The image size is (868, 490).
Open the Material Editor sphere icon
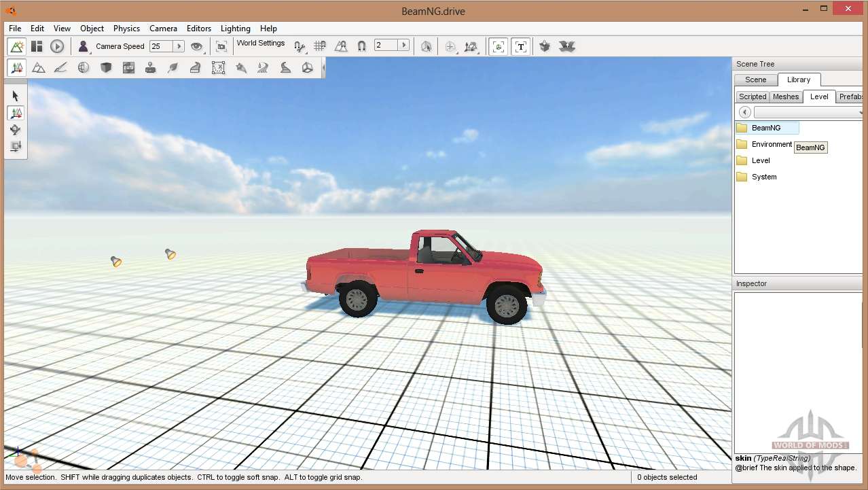(x=84, y=67)
